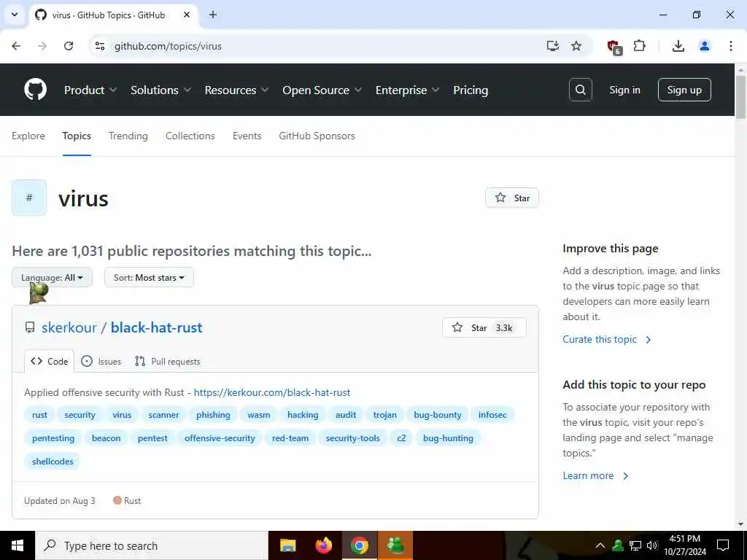This screenshot has width=747, height=560.
Task: Launch Firefox from the taskbar
Action: [324, 545]
